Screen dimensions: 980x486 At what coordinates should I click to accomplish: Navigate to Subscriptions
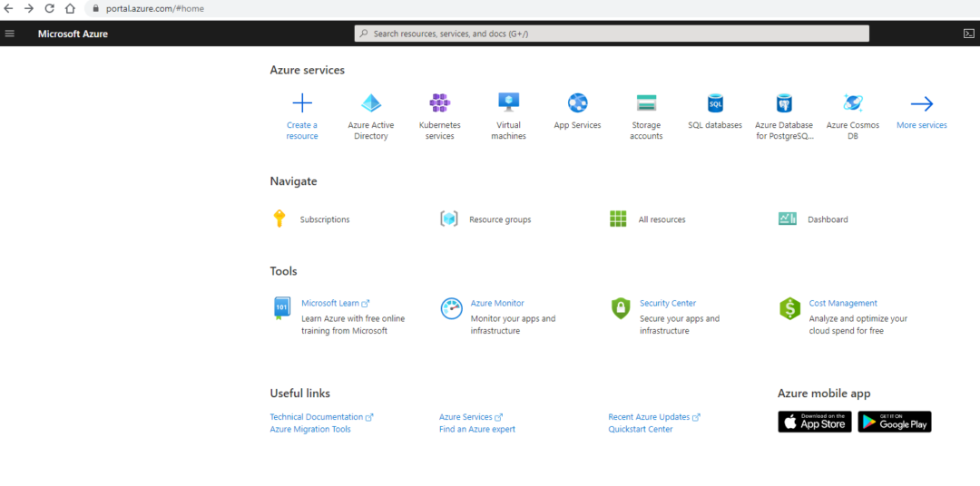(x=324, y=219)
